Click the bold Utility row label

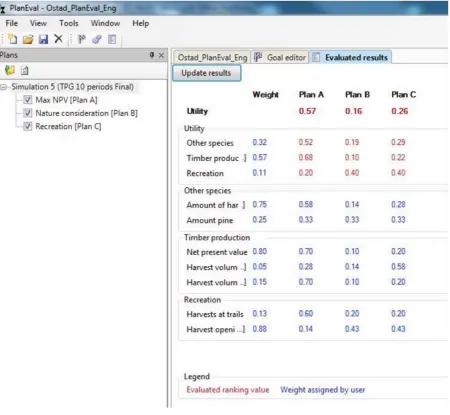[x=197, y=111]
